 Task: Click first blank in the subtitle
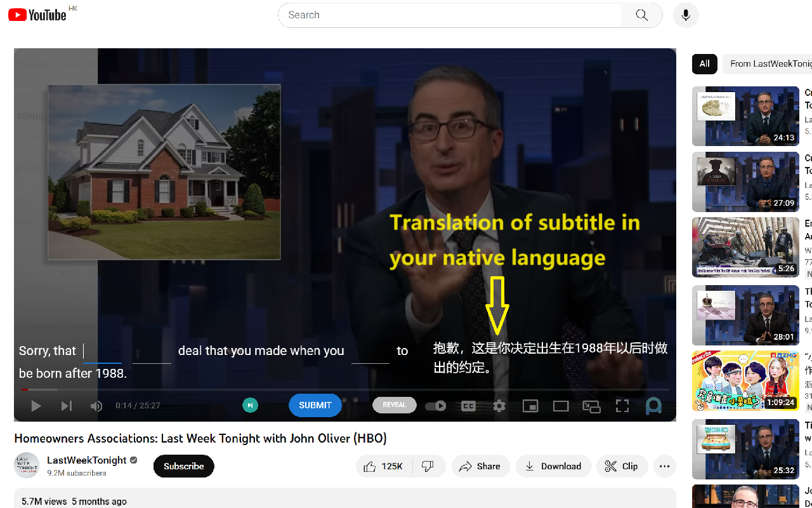coord(102,351)
